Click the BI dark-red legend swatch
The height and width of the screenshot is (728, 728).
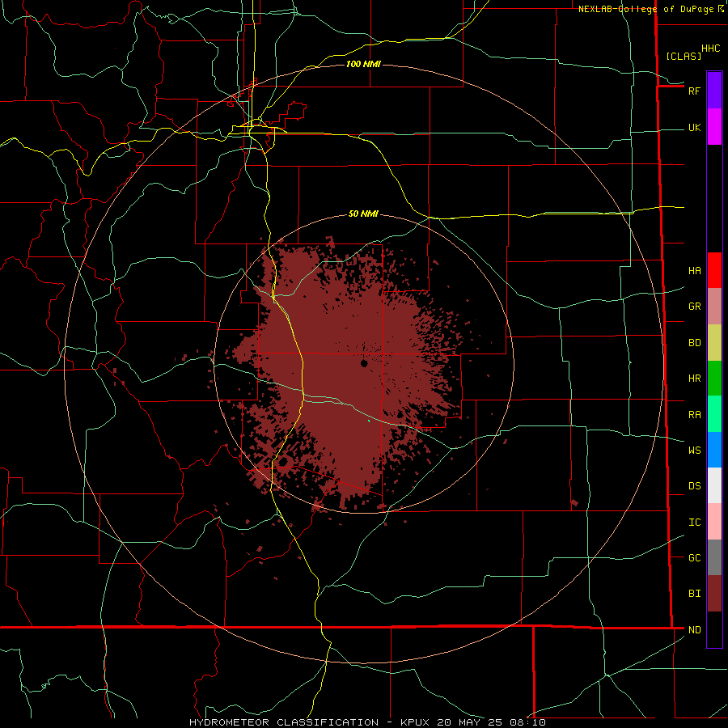714,594
